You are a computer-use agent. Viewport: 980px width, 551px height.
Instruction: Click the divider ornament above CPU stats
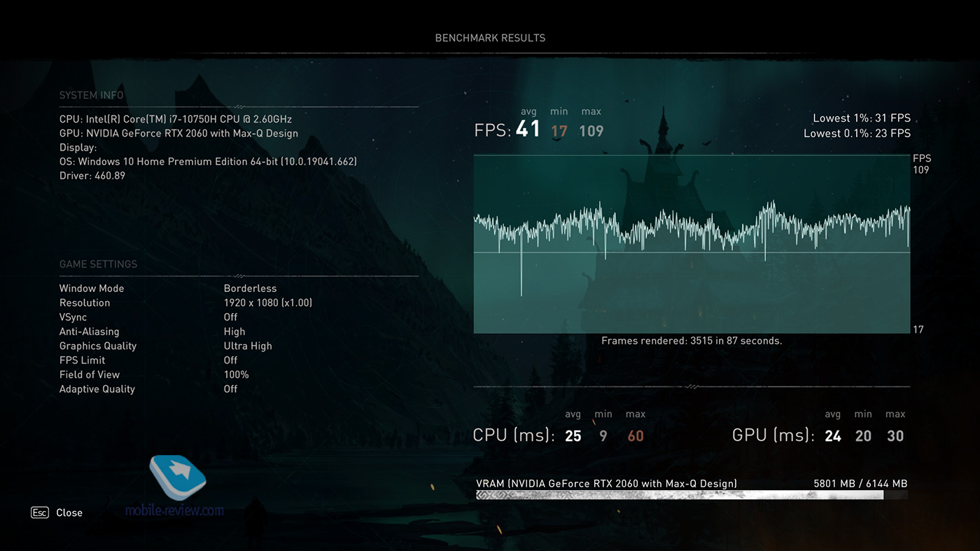pyautogui.click(x=692, y=386)
